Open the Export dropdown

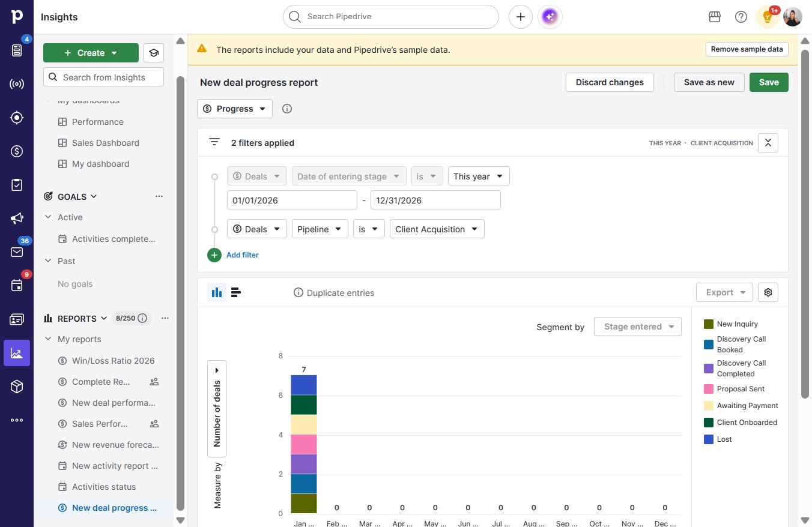click(725, 292)
